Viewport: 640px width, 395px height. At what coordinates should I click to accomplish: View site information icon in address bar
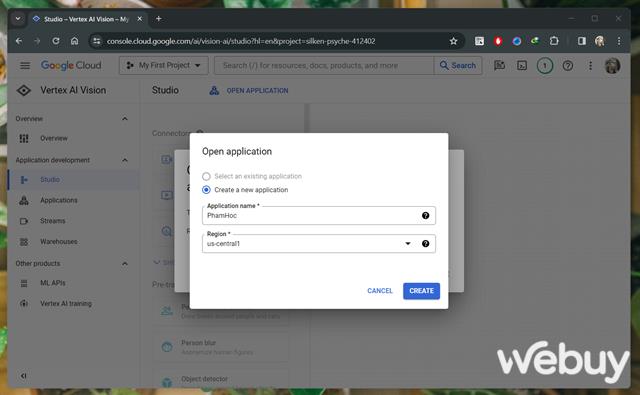[97, 41]
